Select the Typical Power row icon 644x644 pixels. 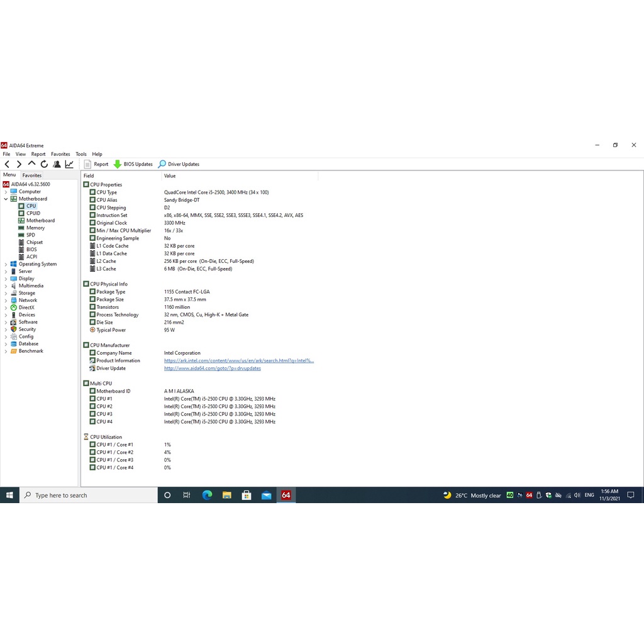(92, 330)
